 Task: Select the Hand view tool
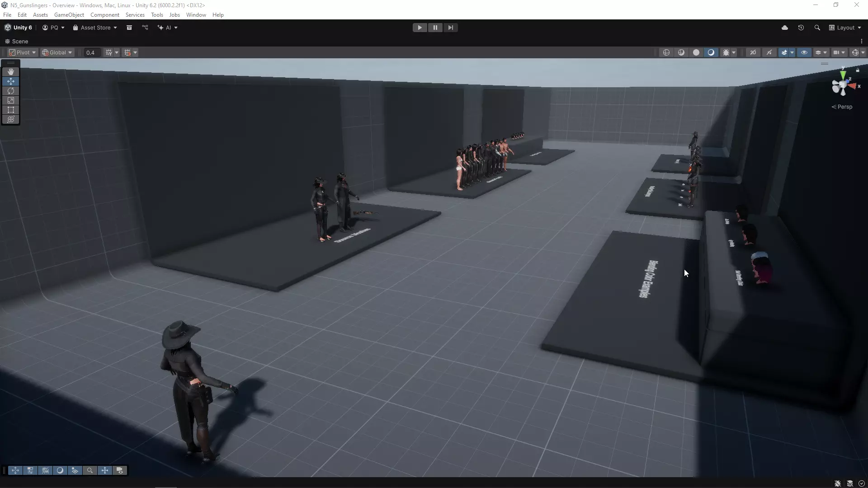[11, 72]
